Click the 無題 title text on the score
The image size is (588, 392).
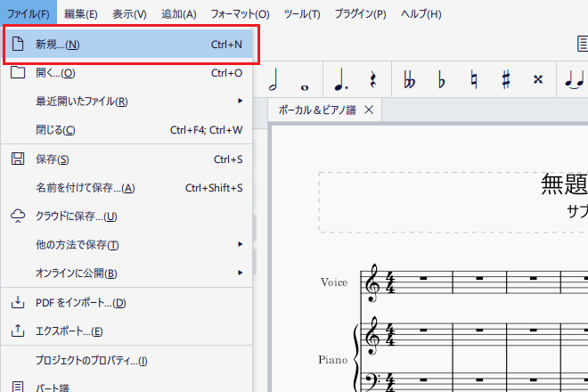click(563, 184)
